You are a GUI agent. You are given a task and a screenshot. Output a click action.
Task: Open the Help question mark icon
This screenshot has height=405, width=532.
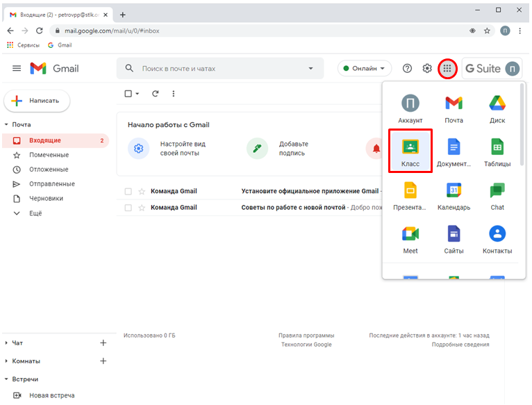point(407,69)
